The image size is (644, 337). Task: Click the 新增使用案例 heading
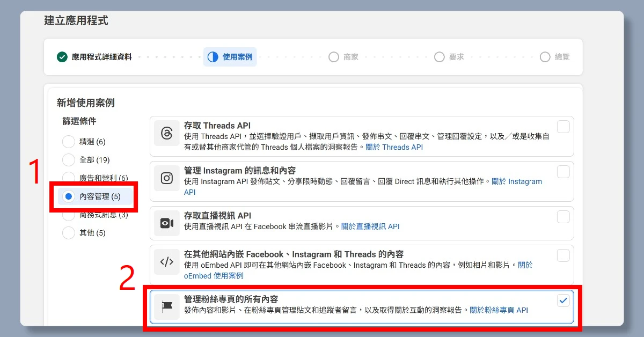click(86, 103)
